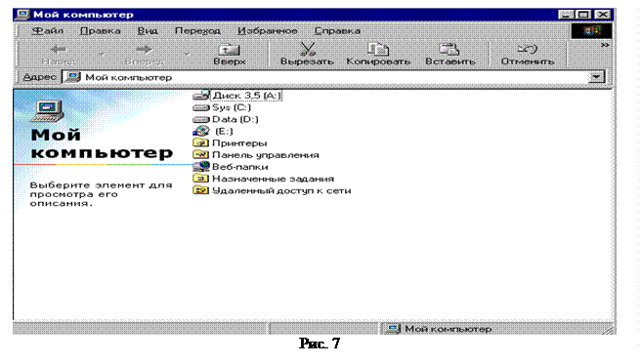641x364 pixels.
Task: Open the Правка menu
Action: (100, 30)
